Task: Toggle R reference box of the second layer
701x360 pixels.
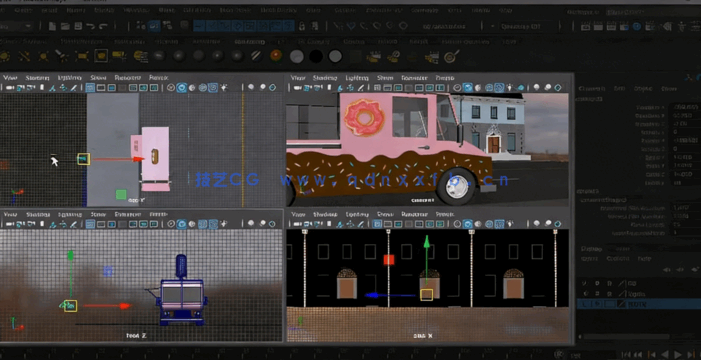Action: pyautogui.click(x=609, y=294)
